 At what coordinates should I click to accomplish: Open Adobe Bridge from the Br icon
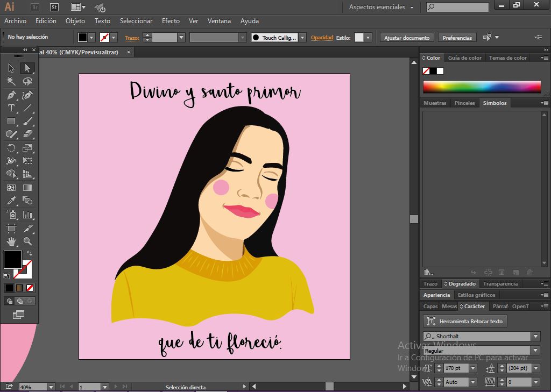click(x=35, y=7)
